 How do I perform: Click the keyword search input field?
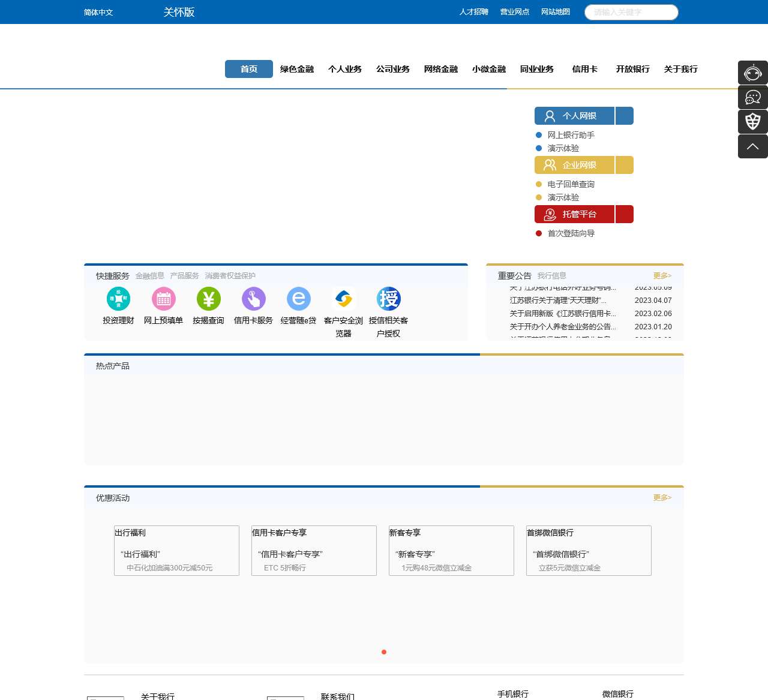point(631,12)
